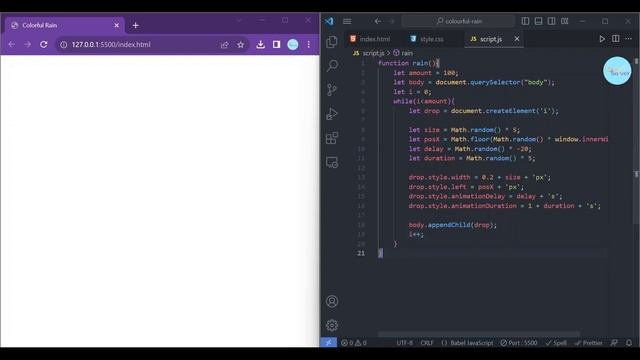Click the Prettier status bar item
Image resolution: width=640 pixels, height=360 pixels.
pos(588,343)
